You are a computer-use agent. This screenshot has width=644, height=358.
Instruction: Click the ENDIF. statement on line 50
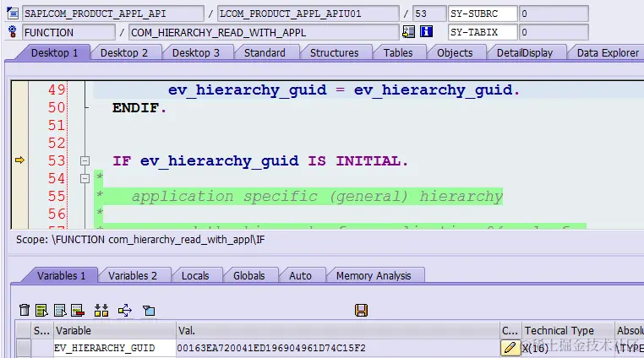[139, 108]
